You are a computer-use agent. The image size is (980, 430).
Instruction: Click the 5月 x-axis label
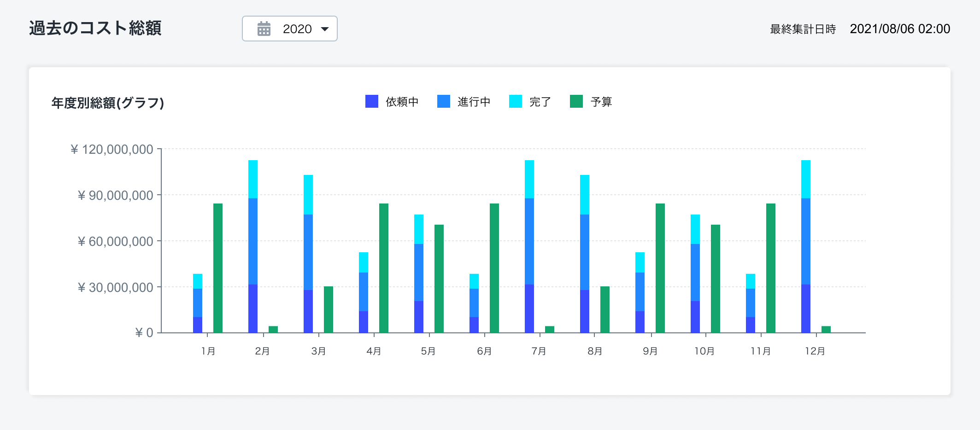point(428,351)
